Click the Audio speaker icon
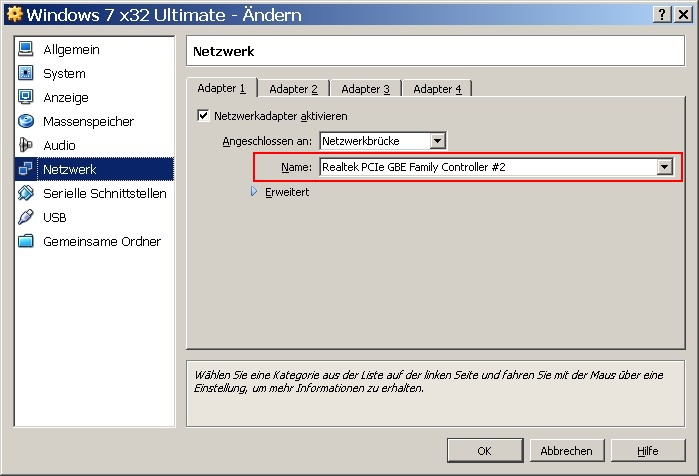699x476 pixels. (26, 145)
